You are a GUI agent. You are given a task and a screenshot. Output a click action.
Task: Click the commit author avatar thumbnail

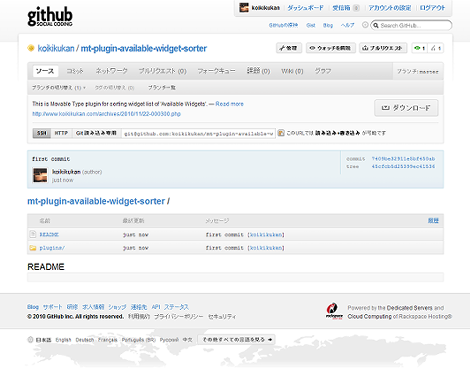pos(40,175)
